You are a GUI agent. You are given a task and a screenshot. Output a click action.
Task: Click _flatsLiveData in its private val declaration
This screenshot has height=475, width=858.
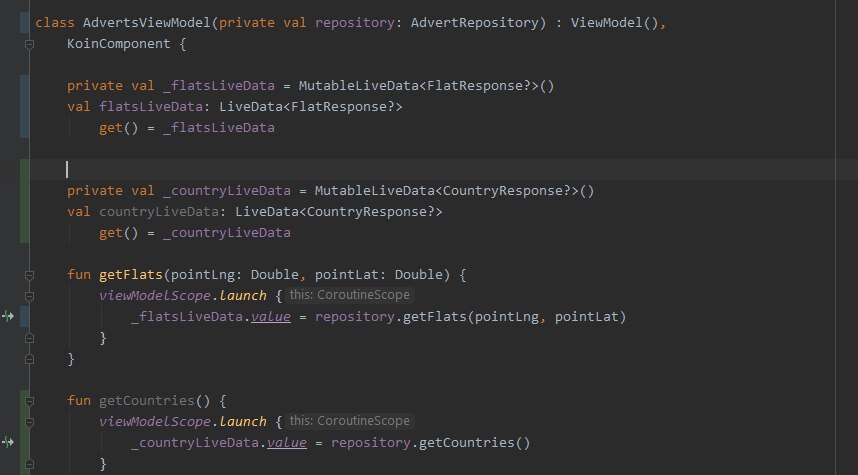click(x=219, y=85)
